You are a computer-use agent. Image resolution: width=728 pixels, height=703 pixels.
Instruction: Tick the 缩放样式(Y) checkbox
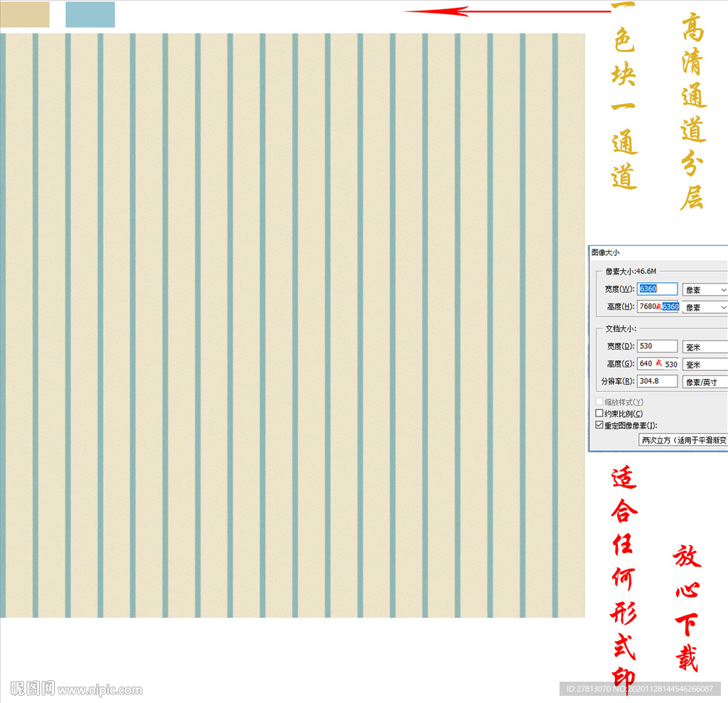(x=599, y=402)
